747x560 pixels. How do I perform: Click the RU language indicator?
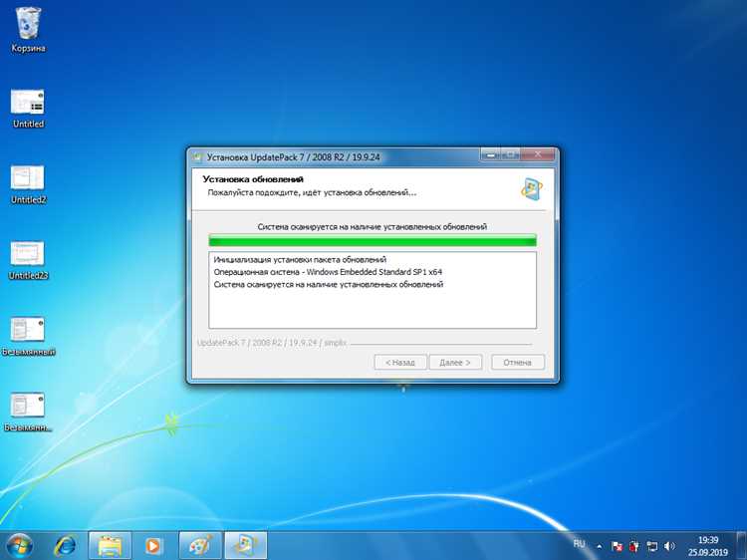(x=580, y=544)
